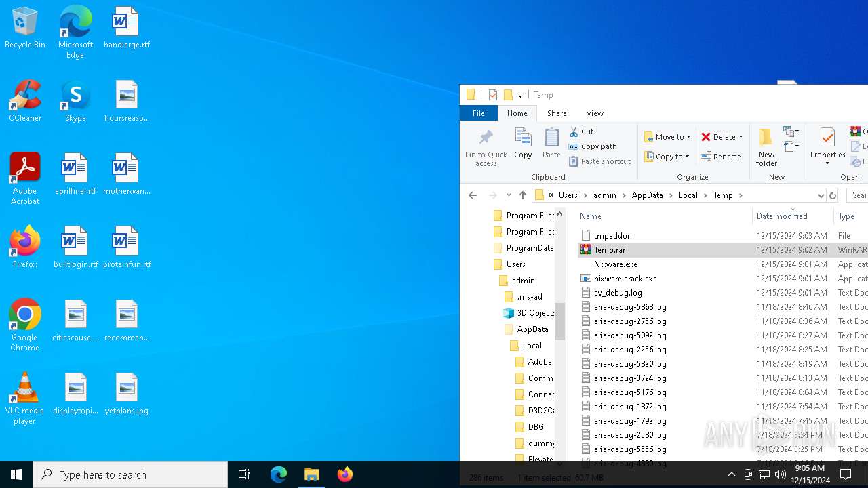Click AppData in the address bar path
The image size is (868, 488).
[x=647, y=195]
